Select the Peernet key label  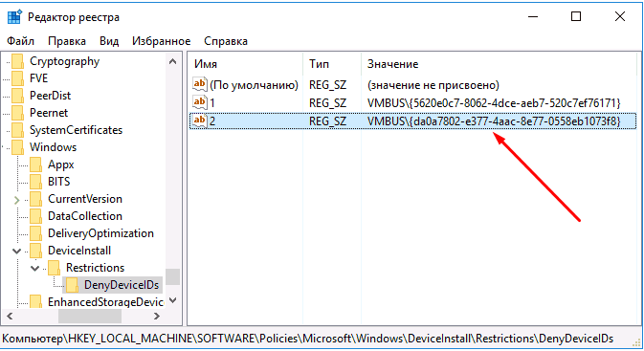coord(49,113)
